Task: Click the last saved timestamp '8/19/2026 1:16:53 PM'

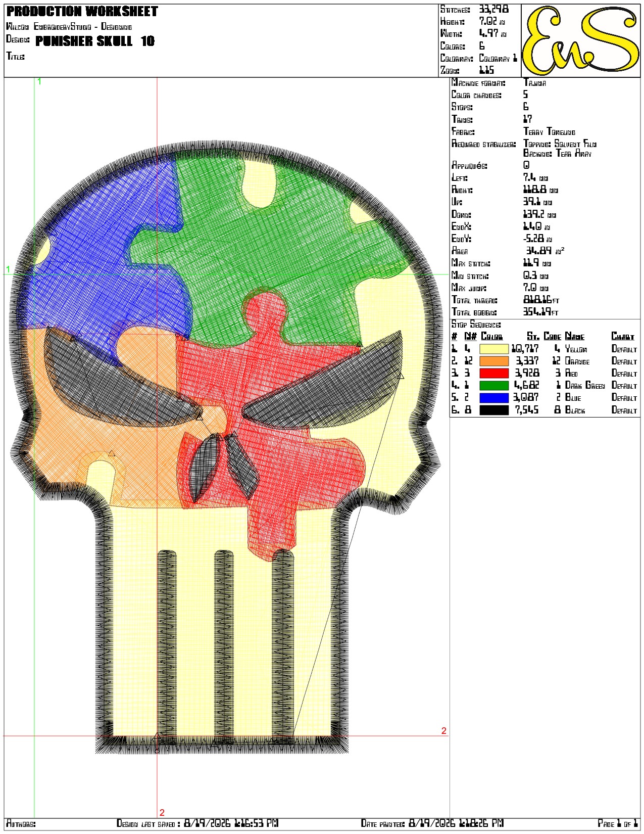Action: click(x=231, y=823)
